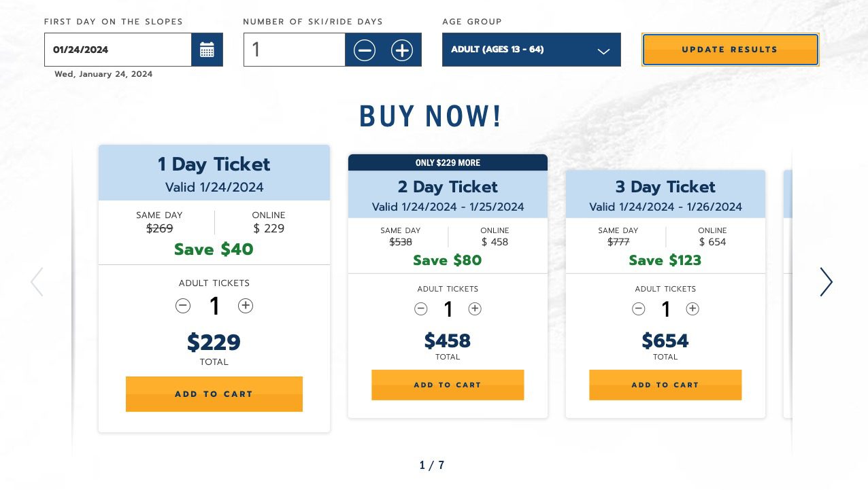Decrease adult tickets on 1 Day Ticket
868x490 pixels.
pyautogui.click(x=183, y=306)
